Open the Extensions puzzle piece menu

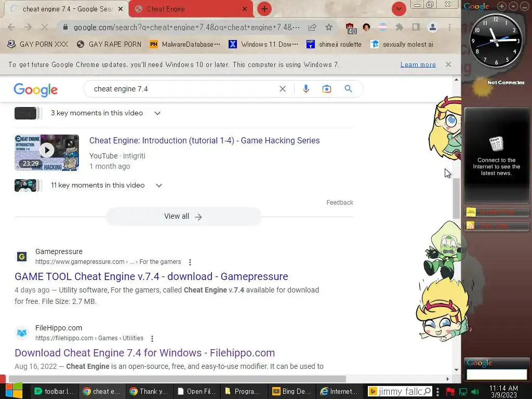pyautogui.click(x=400, y=27)
